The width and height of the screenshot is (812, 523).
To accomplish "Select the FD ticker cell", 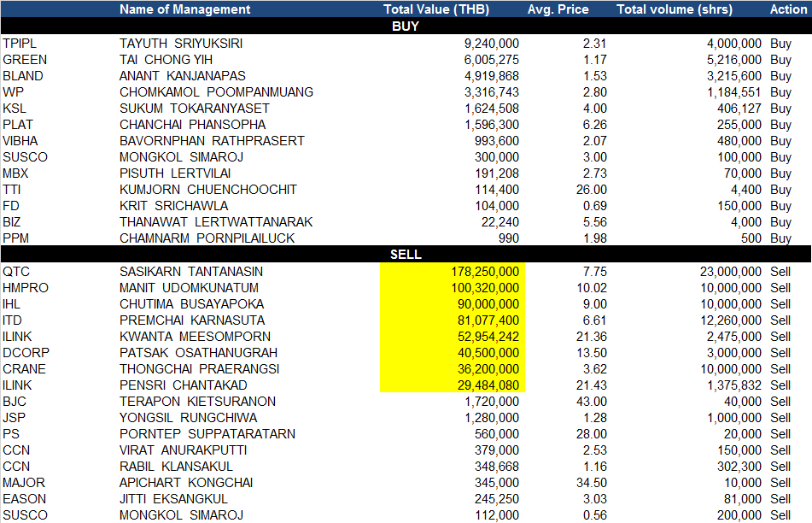I will point(11,206).
